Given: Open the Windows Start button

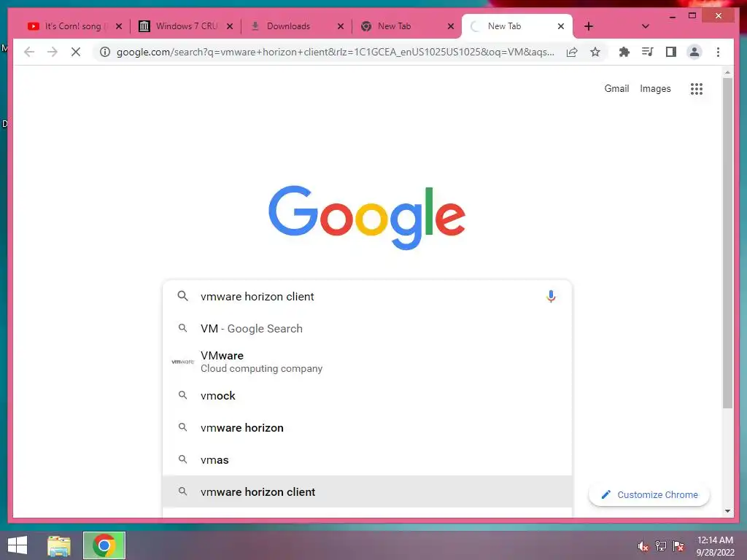Looking at the screenshot, I should click(18, 545).
